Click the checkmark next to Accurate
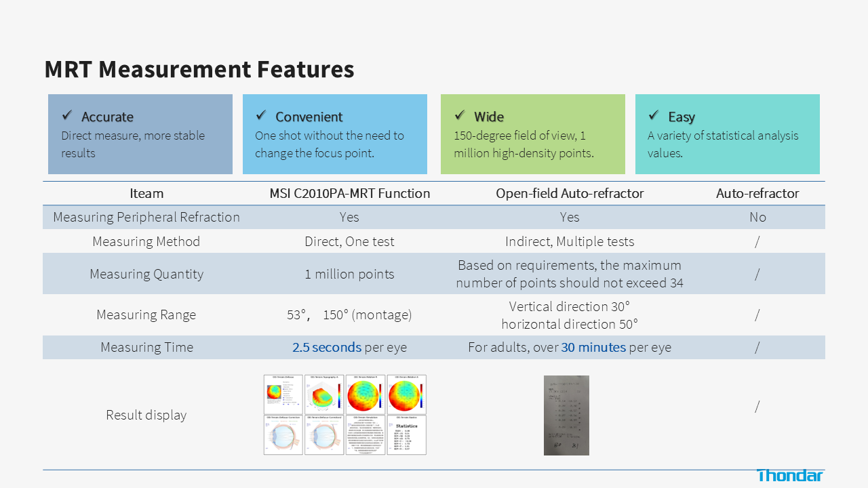Screen dimensions: 868x488 (67, 116)
